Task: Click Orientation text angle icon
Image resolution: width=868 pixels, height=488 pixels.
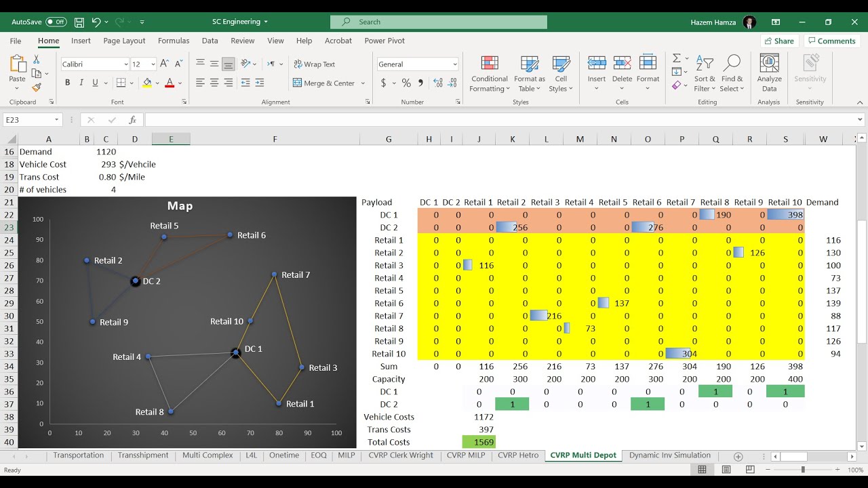Action: [245, 64]
